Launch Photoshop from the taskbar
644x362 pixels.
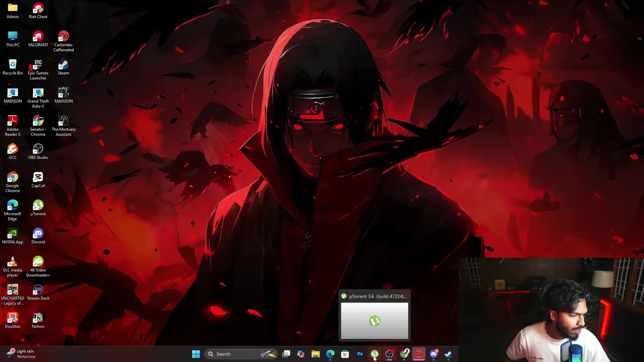pos(360,354)
